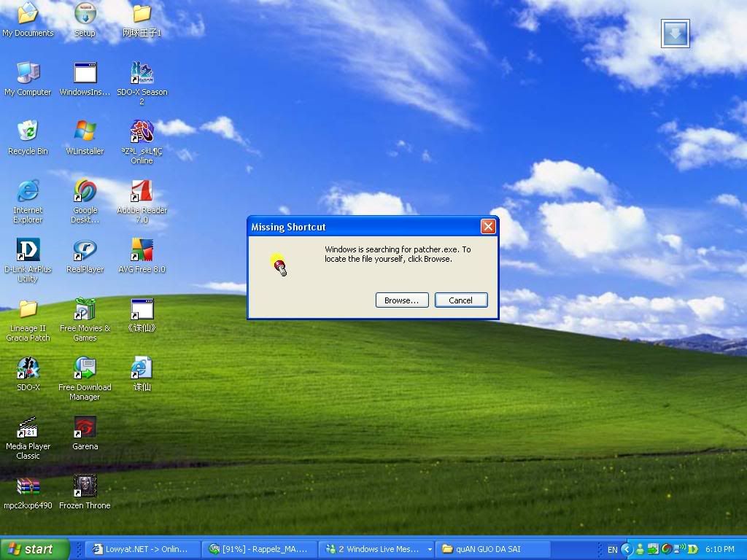The height and width of the screenshot is (560, 747).
Task: Click the 6:10 PM clock in the taskbar
Action: (719, 548)
